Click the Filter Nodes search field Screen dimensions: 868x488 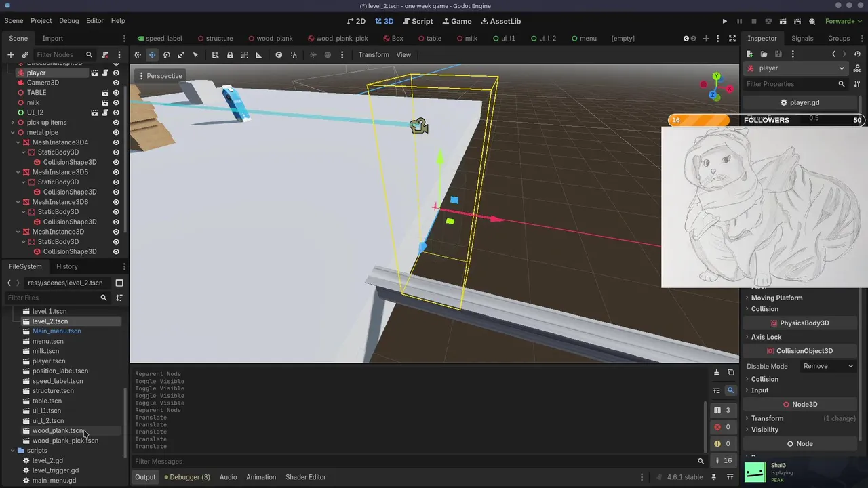point(64,54)
